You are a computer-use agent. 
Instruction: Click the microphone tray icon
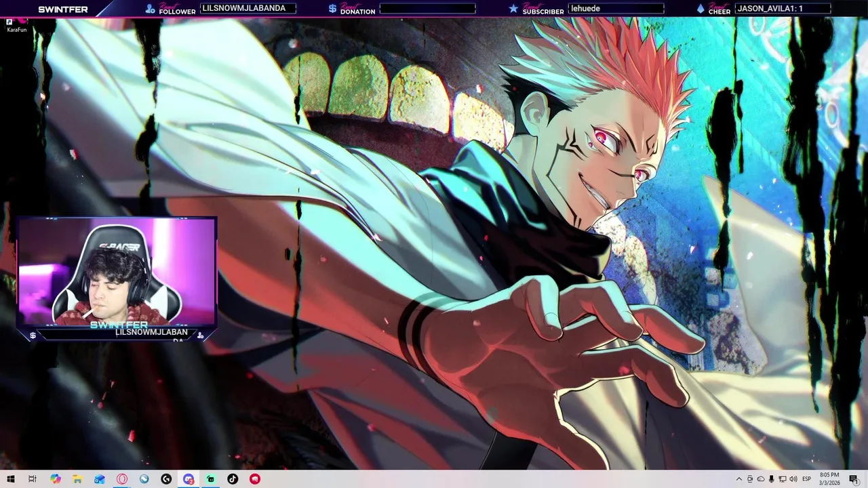(x=772, y=479)
